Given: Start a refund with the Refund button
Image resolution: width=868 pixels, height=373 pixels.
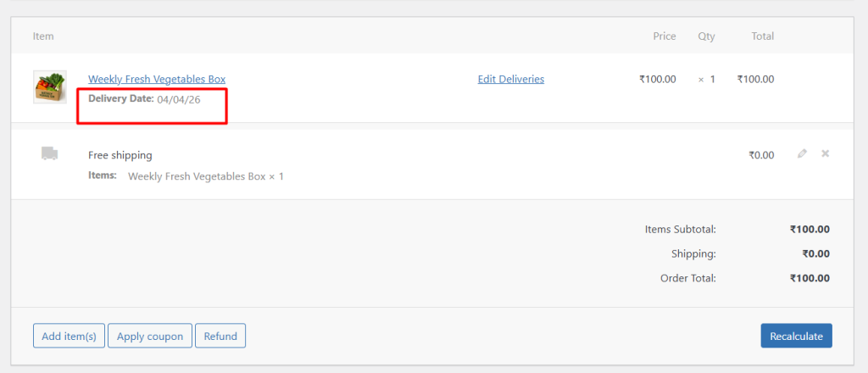Looking at the screenshot, I should tap(220, 336).
